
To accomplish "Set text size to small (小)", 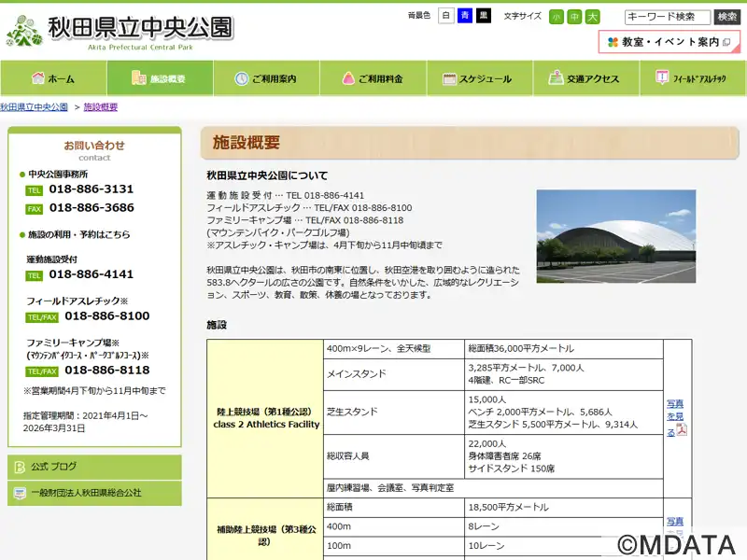I will click(x=557, y=17).
